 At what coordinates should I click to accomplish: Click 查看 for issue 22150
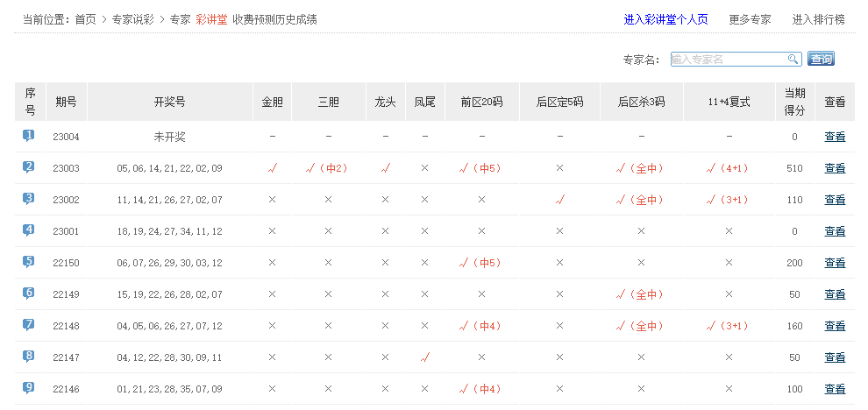pos(835,263)
